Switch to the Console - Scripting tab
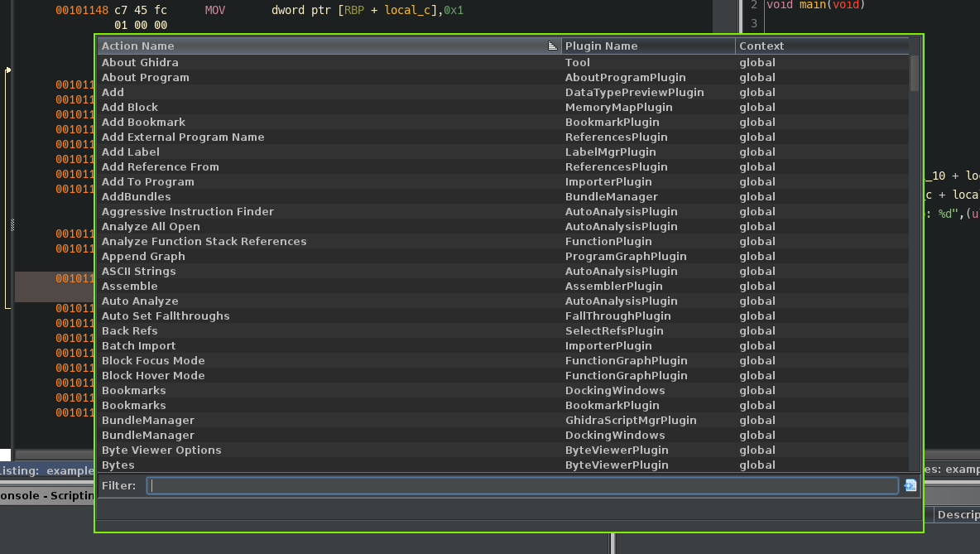 (x=47, y=496)
